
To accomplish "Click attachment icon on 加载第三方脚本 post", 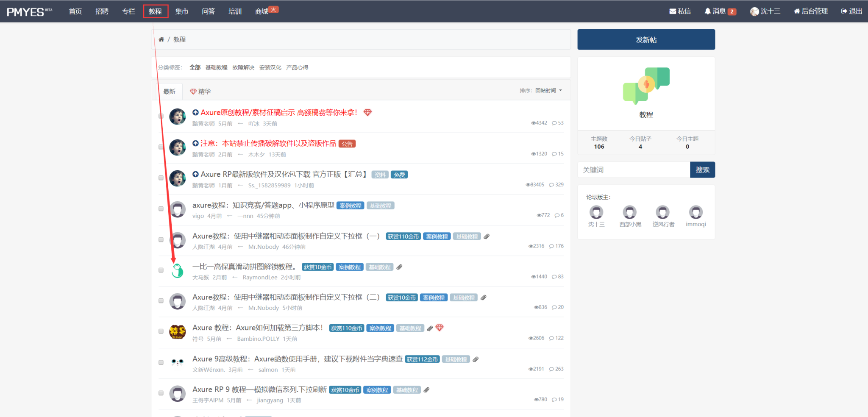I will coord(430,328).
